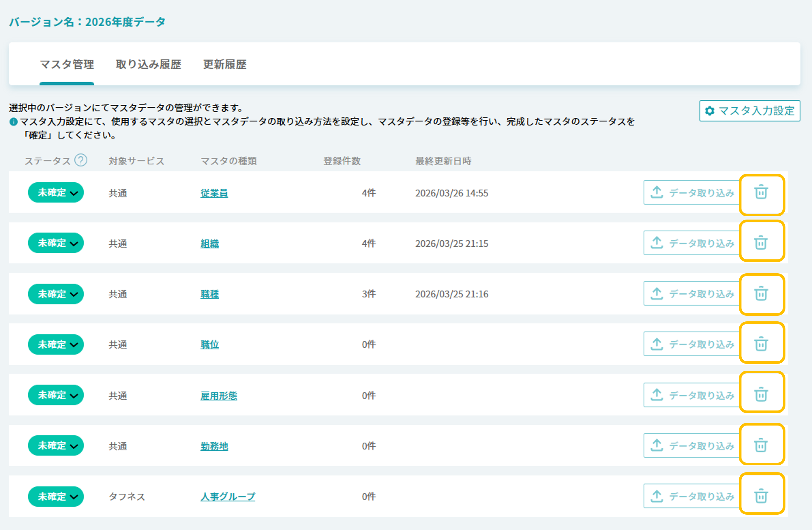Click the 職種 link
This screenshot has height=530, width=812.
pos(209,294)
